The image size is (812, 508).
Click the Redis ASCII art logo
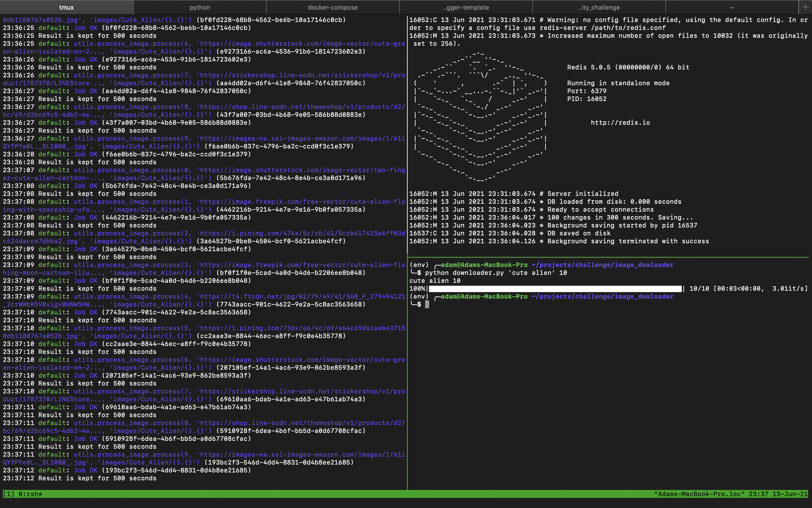(480, 117)
